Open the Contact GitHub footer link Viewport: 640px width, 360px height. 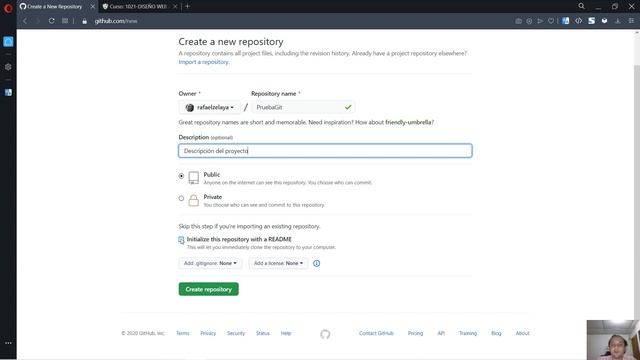376,333
